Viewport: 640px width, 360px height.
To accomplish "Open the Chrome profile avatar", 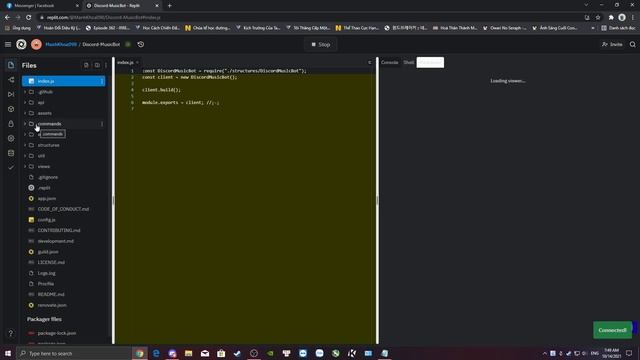I will (622, 18).
